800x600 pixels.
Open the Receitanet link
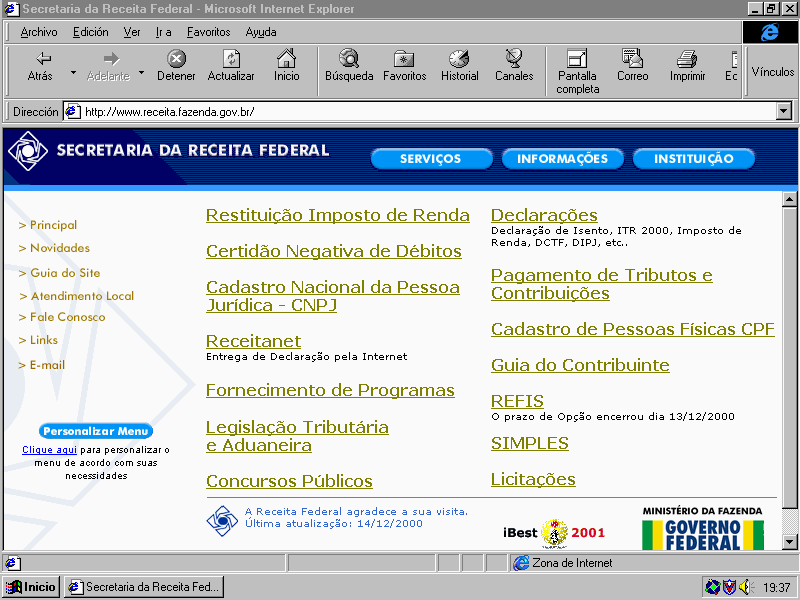pos(254,341)
